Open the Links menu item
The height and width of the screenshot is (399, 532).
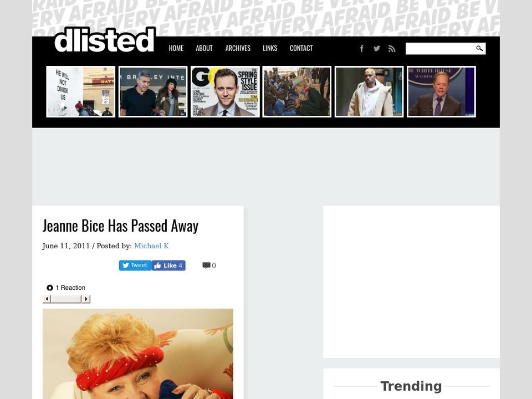tap(270, 48)
